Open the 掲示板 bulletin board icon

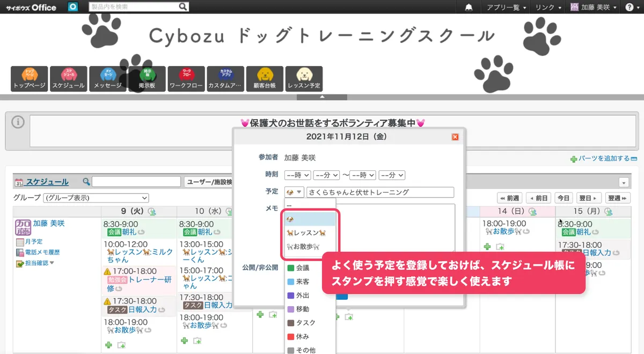147,78
